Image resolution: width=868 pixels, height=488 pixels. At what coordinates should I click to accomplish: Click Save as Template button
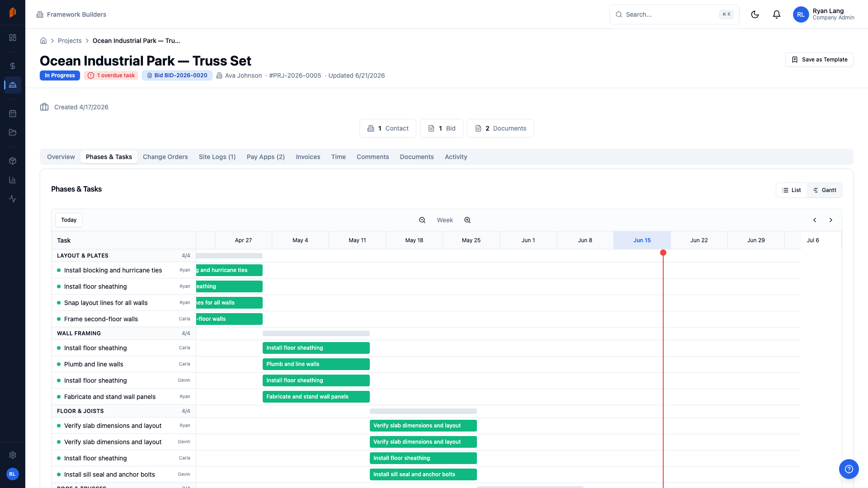point(819,60)
